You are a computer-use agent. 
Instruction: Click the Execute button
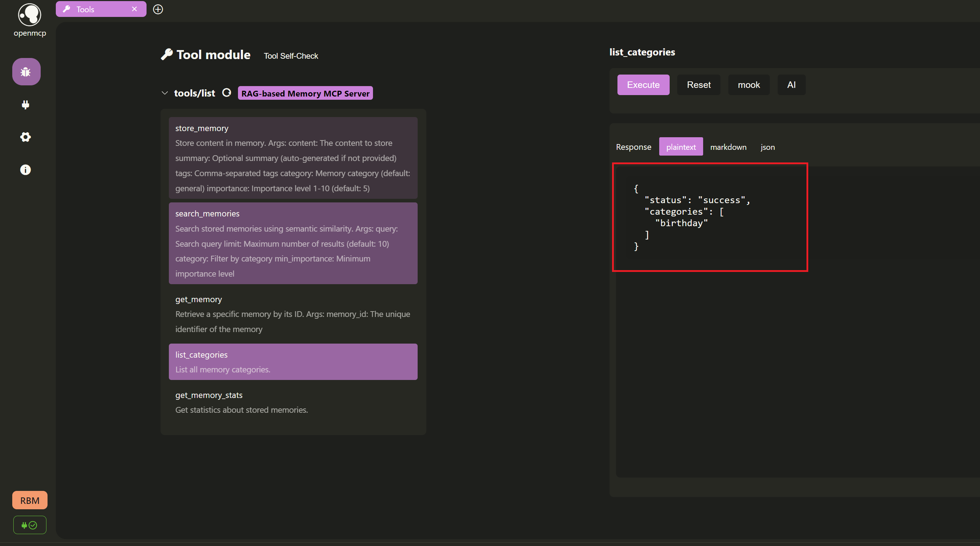pos(643,85)
